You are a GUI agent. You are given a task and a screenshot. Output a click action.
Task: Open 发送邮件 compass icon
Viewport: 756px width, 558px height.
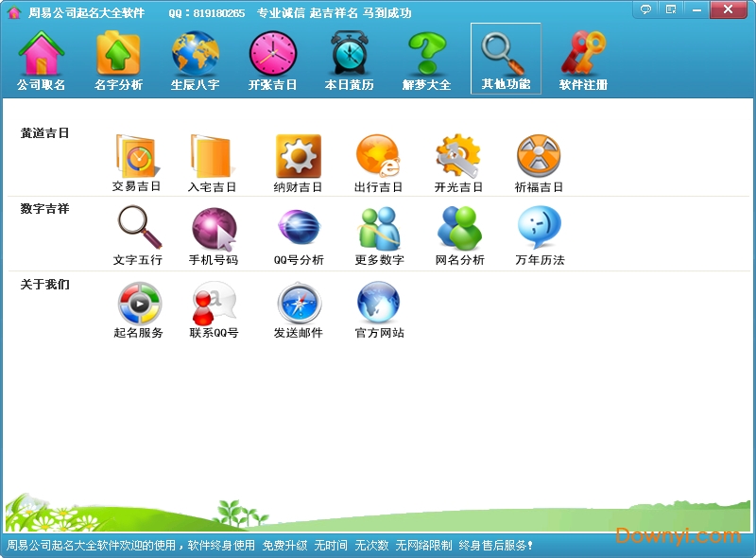[298, 303]
